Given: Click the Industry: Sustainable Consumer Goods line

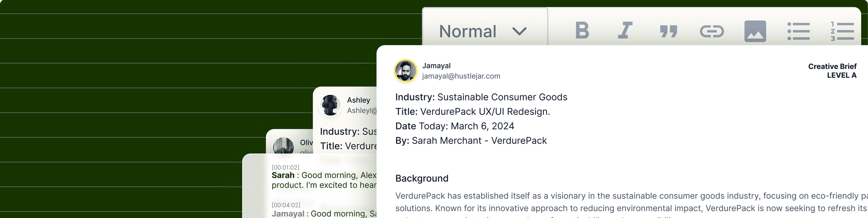Looking at the screenshot, I should (481, 97).
